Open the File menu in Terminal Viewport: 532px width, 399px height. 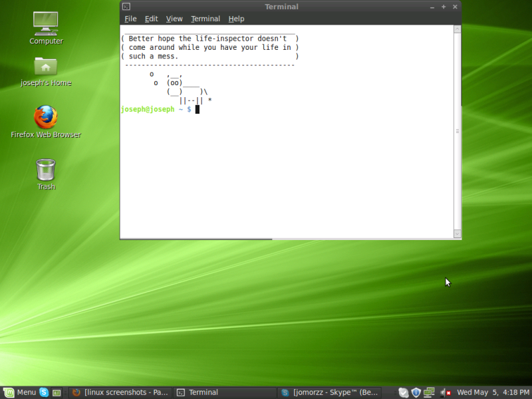130,19
